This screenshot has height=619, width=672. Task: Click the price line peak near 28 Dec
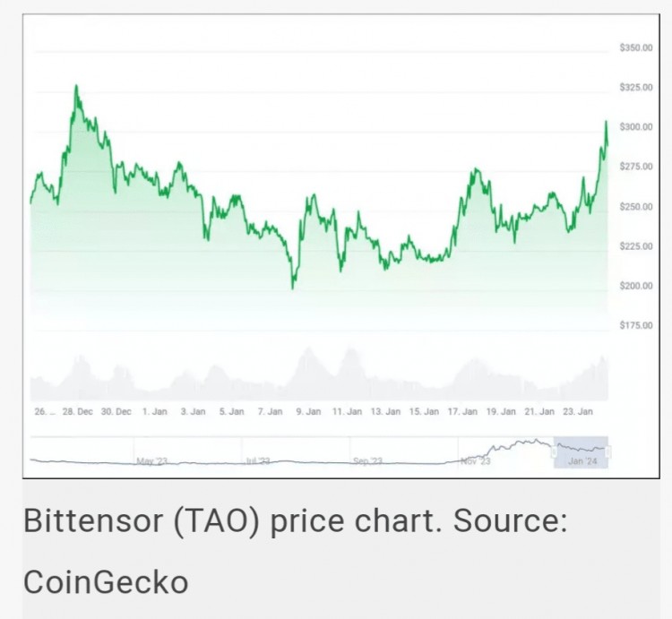click(x=76, y=87)
